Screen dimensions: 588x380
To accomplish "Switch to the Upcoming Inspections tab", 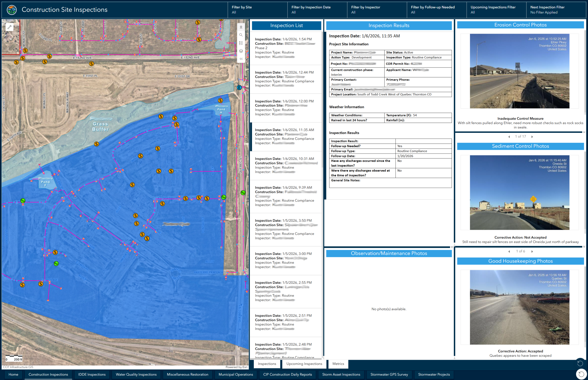I will pos(304,364).
